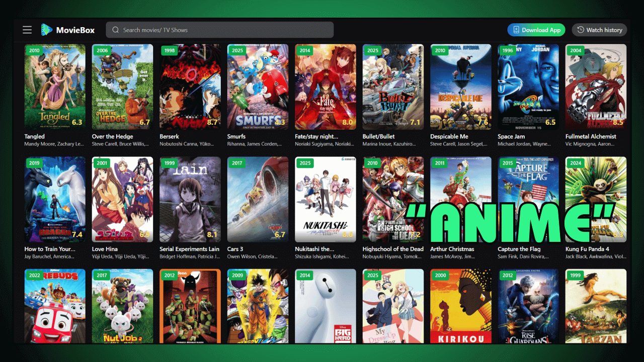Viewport: 644px width, 362px height.
Task: Open the Tangled poster
Action: [x=55, y=87]
